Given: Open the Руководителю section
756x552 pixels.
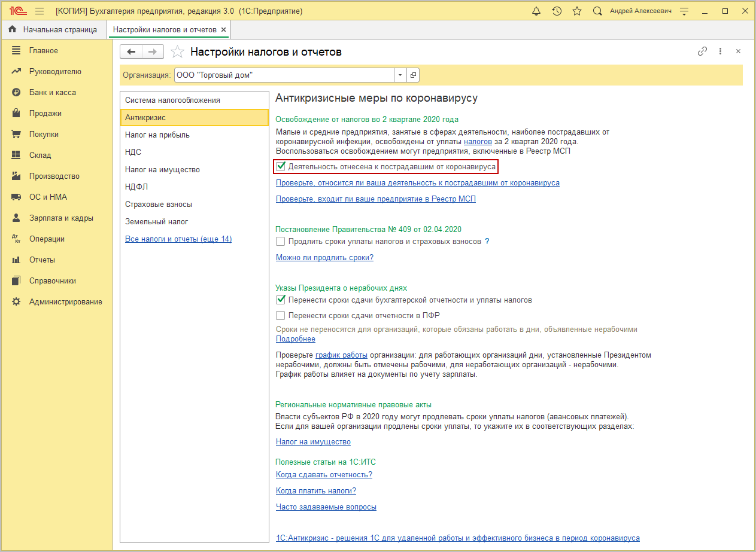Looking at the screenshot, I should [56, 72].
